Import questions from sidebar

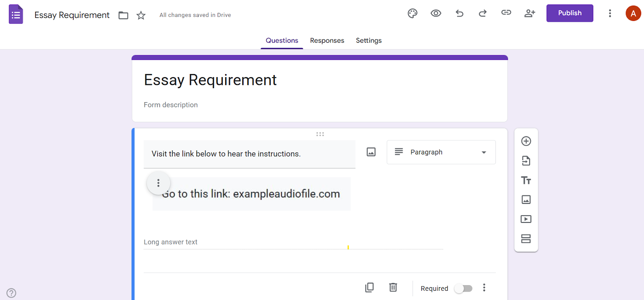coord(526,161)
